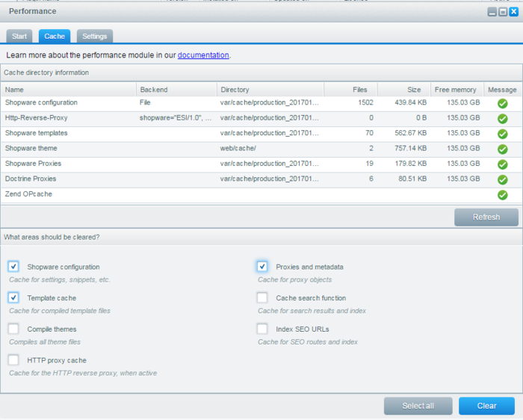Sort by the Backend column header
The height and width of the screenshot is (420, 523).
176,90
